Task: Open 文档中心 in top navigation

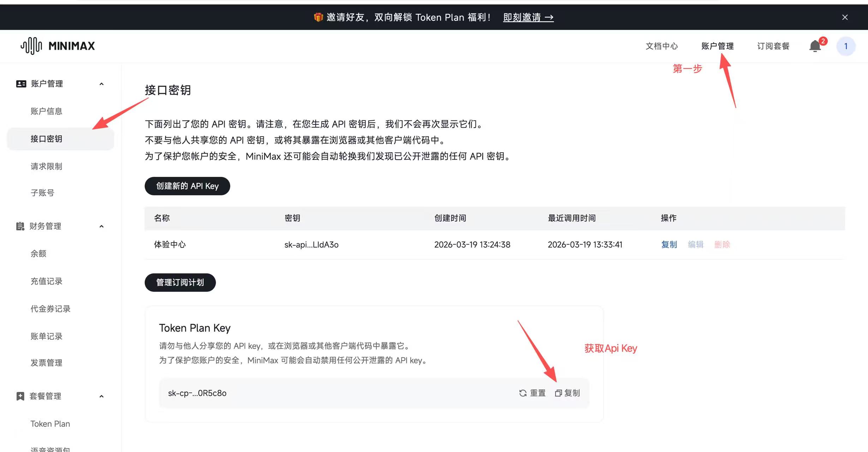Action: point(662,46)
